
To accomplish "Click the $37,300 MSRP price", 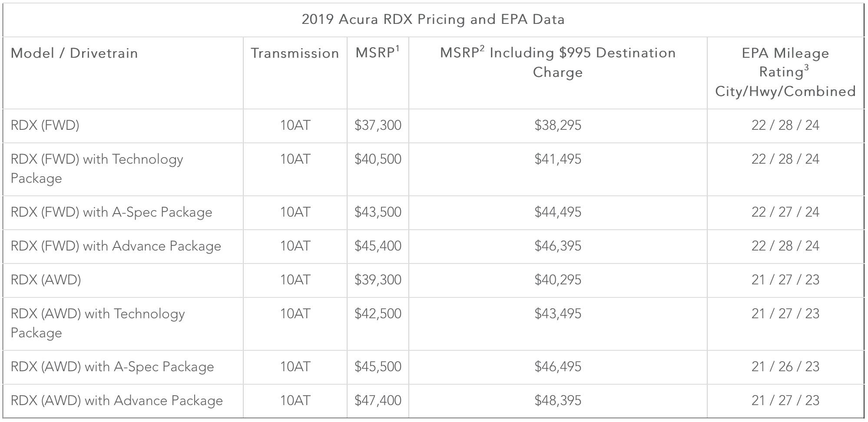I will 378,125.
